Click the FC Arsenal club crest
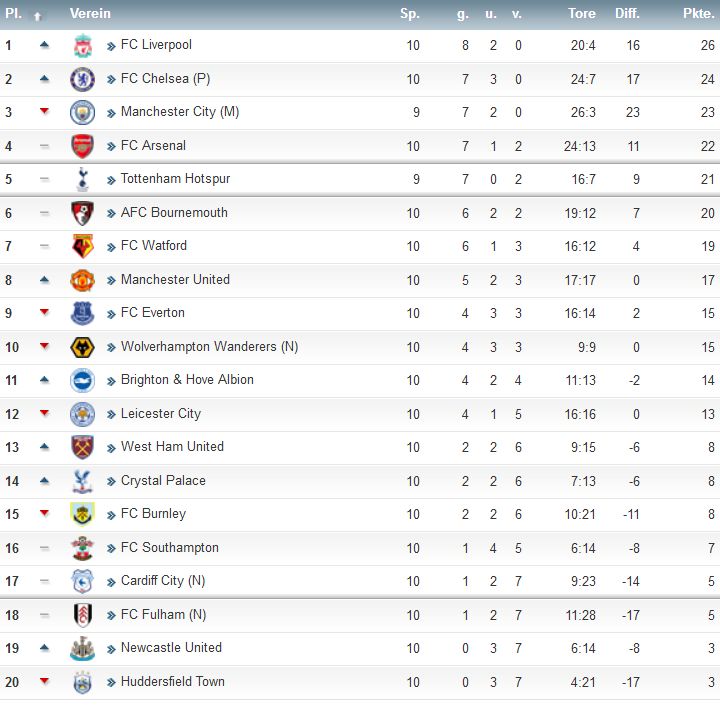This screenshot has width=720, height=705. tap(83, 146)
